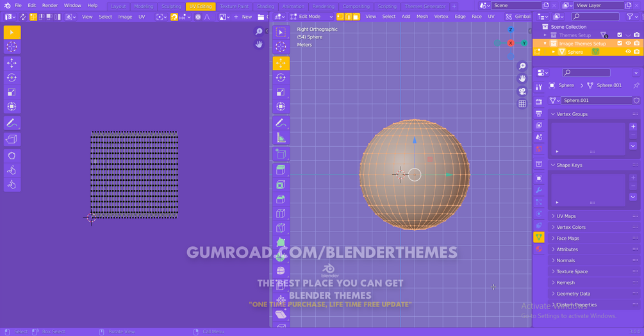This screenshot has height=336, width=644.
Task: Toggle camera view in 3D viewport
Action: pos(522,91)
